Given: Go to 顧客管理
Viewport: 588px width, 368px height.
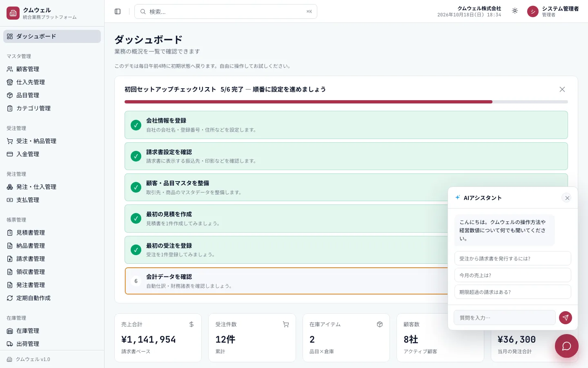Looking at the screenshot, I should 52,69.
